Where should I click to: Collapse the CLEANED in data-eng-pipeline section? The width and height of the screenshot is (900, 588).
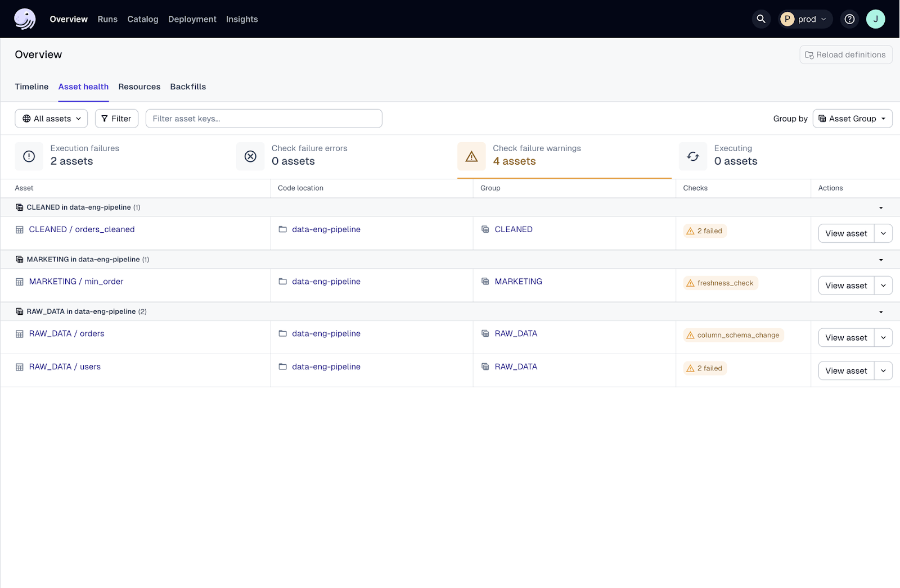pyautogui.click(x=881, y=208)
